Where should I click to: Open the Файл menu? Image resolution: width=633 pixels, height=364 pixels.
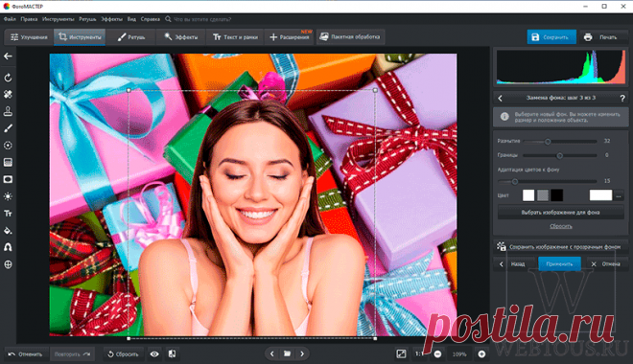point(10,19)
